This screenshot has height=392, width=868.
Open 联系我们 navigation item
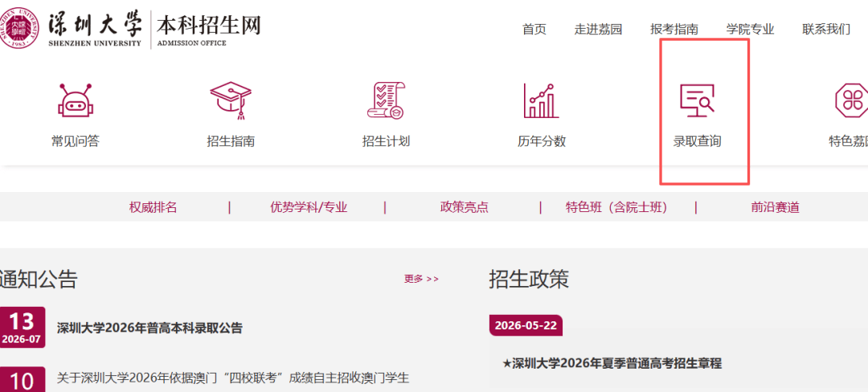click(x=826, y=29)
